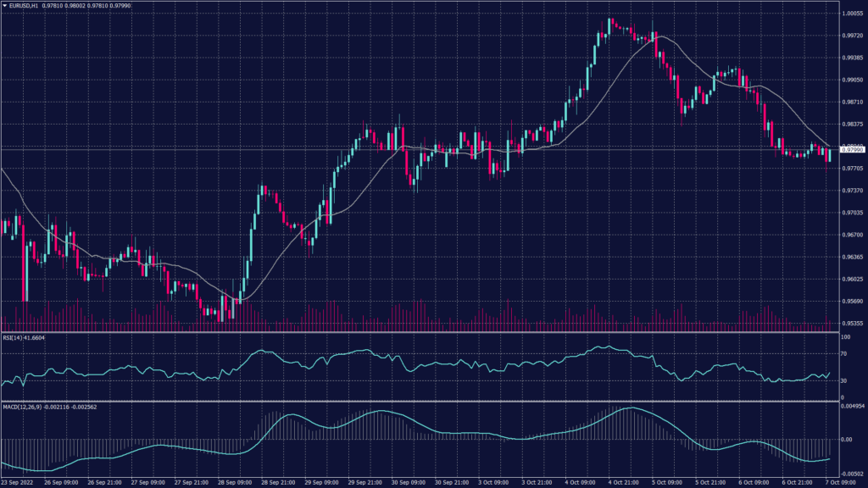Image resolution: width=868 pixels, height=488 pixels.
Task: Click the MACD 0.004954 scale label
Action: [852, 408]
